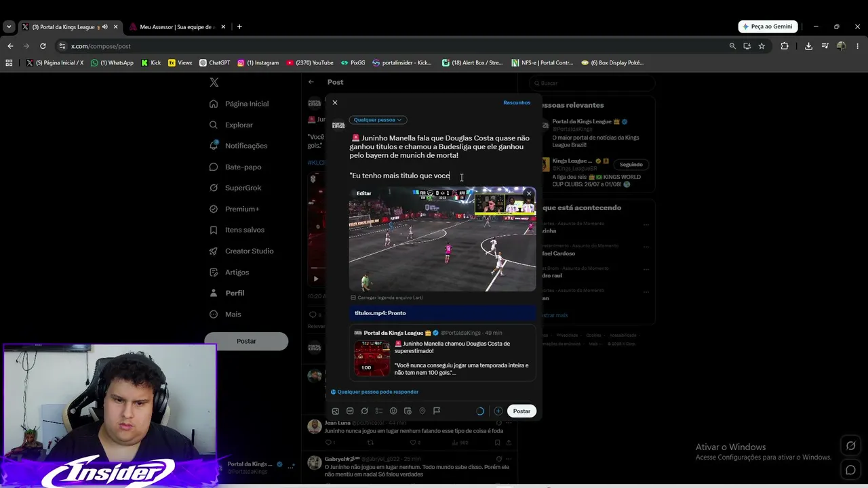Image resolution: width=868 pixels, height=488 pixels.
Task: Open the PixGG bookmark
Action: (x=353, y=63)
